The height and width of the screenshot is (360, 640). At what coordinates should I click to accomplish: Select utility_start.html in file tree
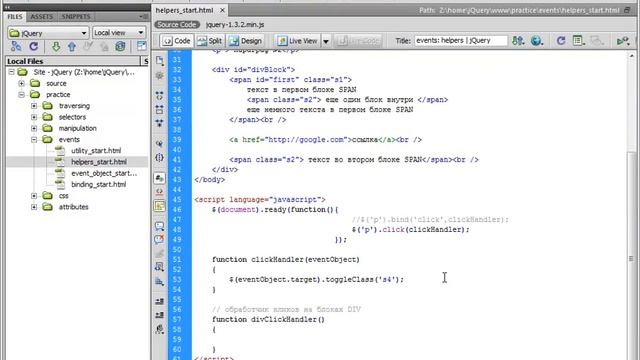96,151
